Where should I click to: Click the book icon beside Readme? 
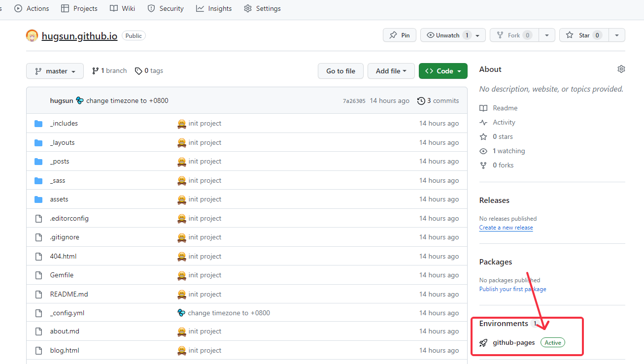tap(483, 108)
